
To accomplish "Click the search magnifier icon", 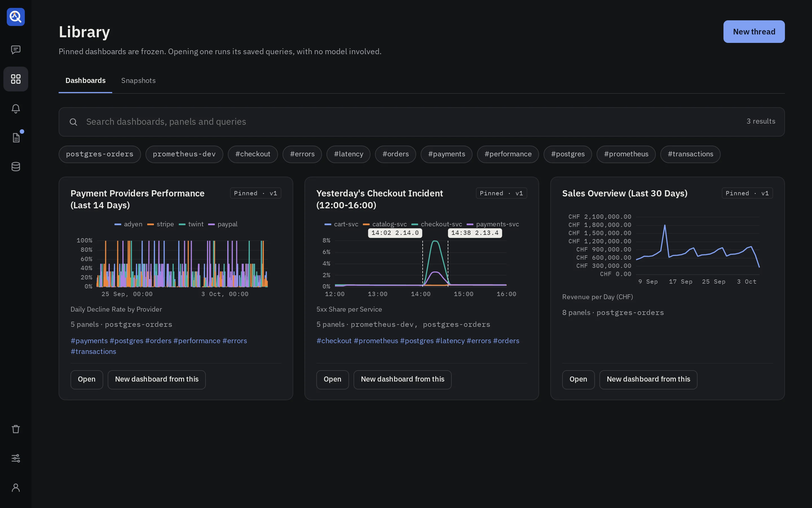I will click(x=73, y=122).
